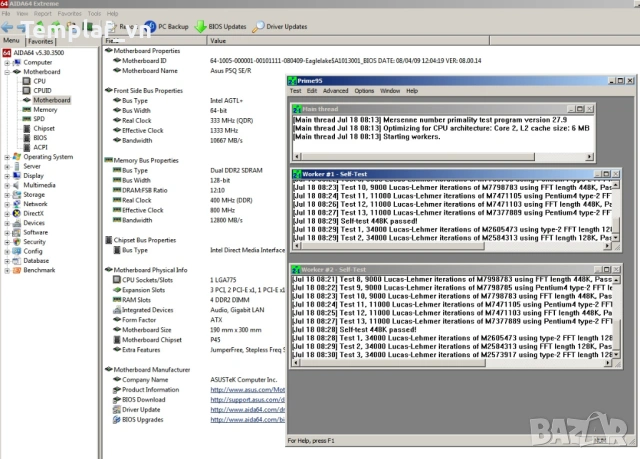This screenshot has height=459, width=640.
Task: Click Main thread scroll right arrow
Action: pos(589,157)
